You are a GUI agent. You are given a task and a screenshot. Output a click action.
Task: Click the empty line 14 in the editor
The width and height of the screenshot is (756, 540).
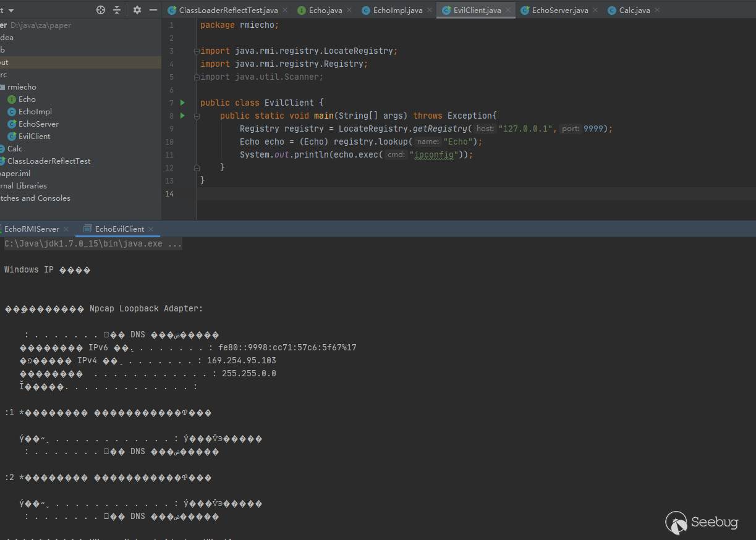coord(476,194)
